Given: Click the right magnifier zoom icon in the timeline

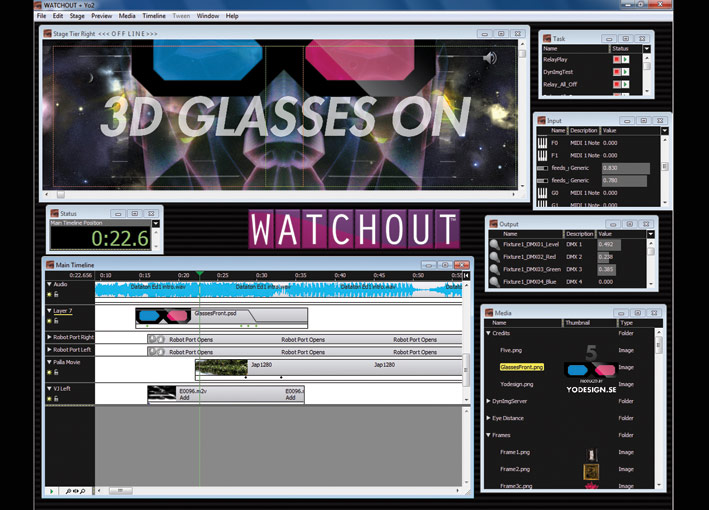Looking at the screenshot, I should (x=83, y=491).
